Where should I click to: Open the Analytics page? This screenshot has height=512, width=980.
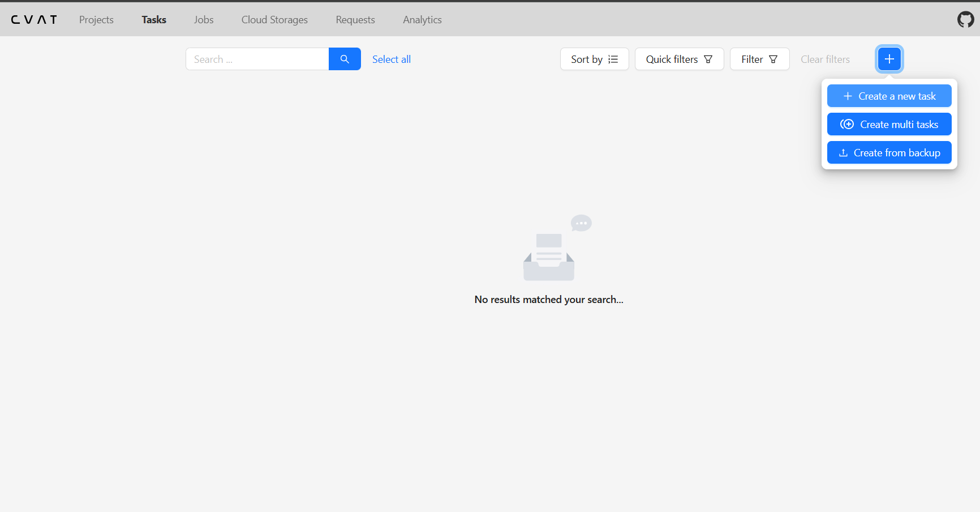pyautogui.click(x=422, y=20)
